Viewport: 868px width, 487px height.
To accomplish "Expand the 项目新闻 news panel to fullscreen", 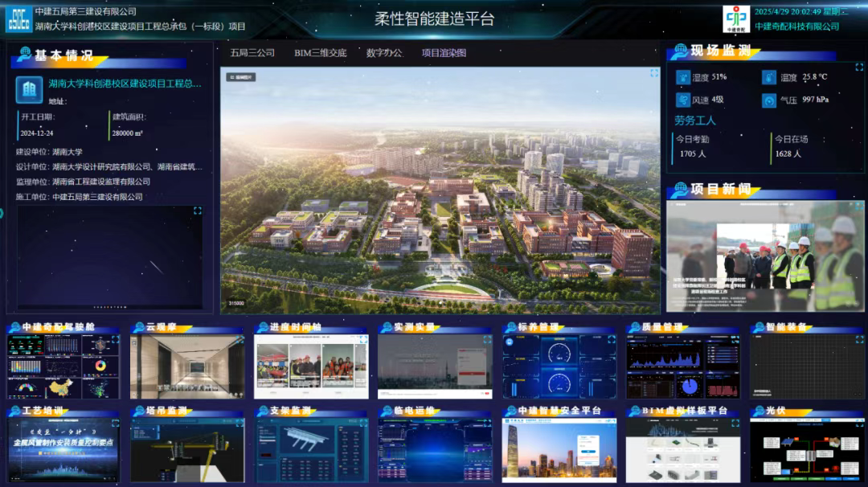I will tap(858, 206).
